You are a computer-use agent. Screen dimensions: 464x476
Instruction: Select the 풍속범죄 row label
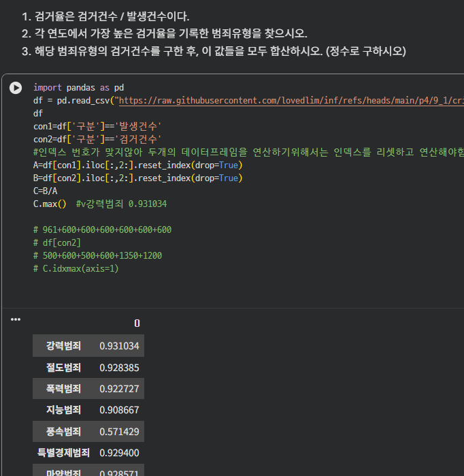coord(63,431)
